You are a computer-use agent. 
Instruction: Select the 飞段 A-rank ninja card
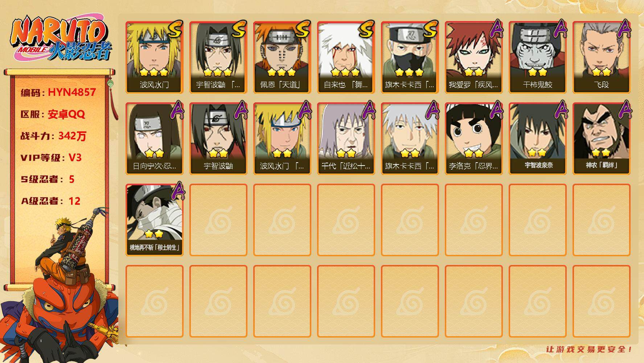[x=602, y=57]
